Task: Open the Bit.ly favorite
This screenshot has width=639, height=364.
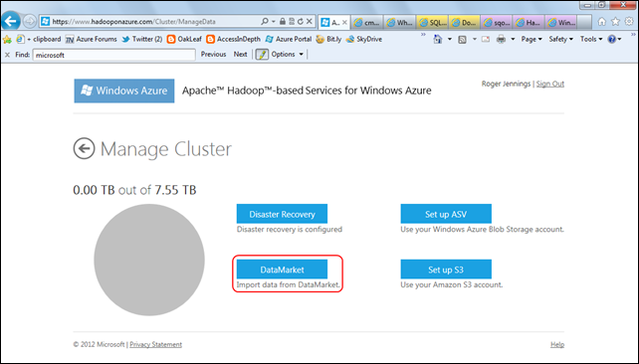Action: pos(328,39)
